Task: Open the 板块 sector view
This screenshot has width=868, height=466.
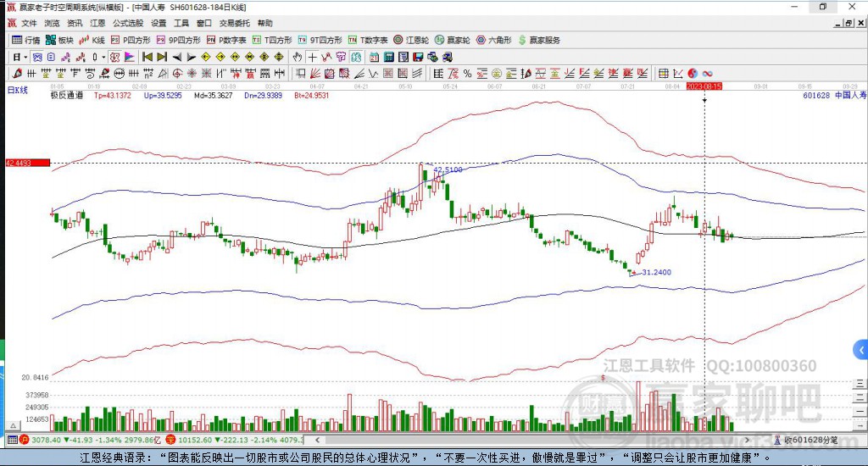Action: coord(59,40)
